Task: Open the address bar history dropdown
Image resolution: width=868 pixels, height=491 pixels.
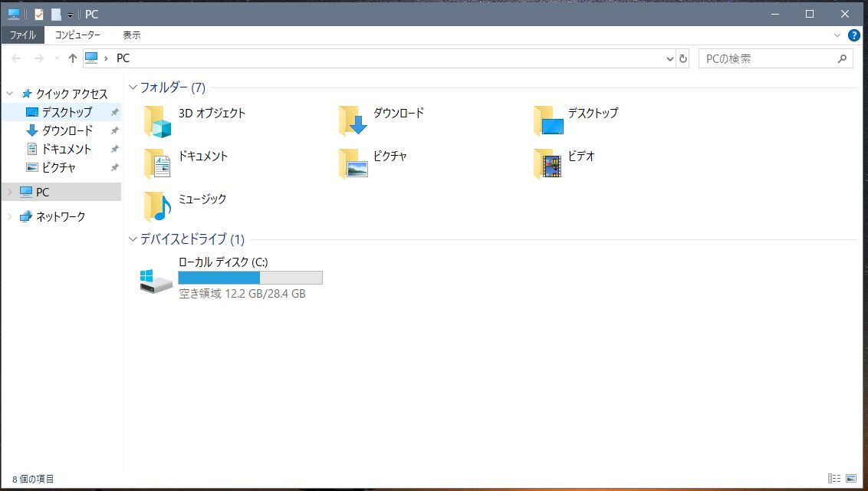Action: (x=669, y=58)
